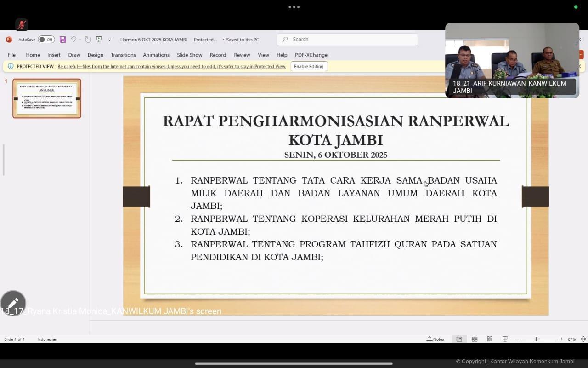Open the Indonesian language selector
The height and width of the screenshot is (368, 588).
tap(47, 339)
